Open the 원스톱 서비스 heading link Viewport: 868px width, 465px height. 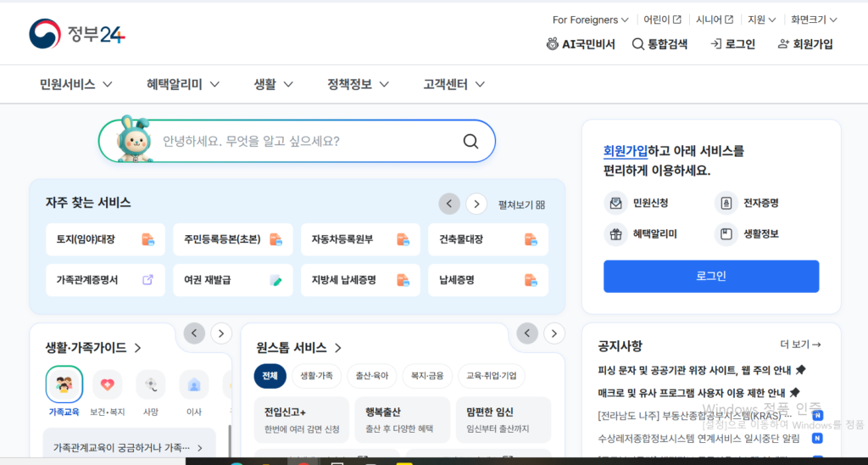click(x=299, y=348)
